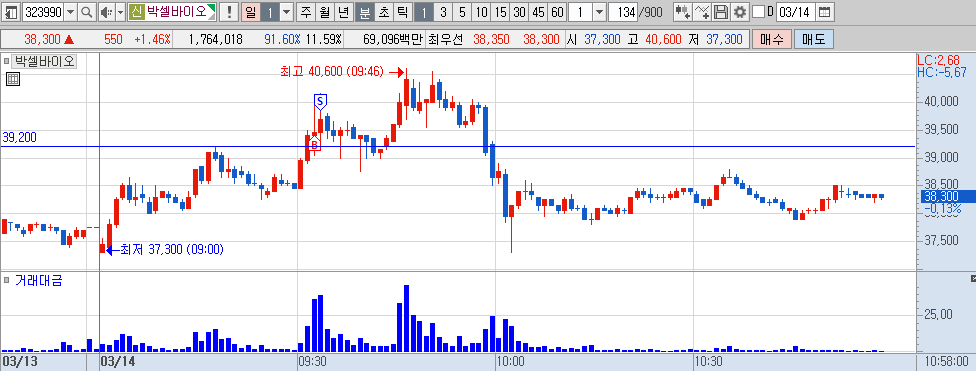Choose the 1-minute interval button
The height and width of the screenshot is (371, 976).
423,12
